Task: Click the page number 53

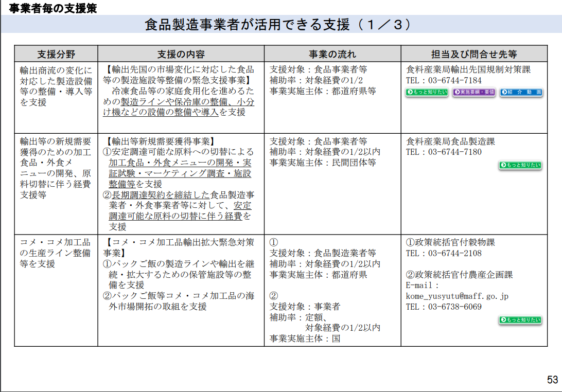Action: (552, 380)
